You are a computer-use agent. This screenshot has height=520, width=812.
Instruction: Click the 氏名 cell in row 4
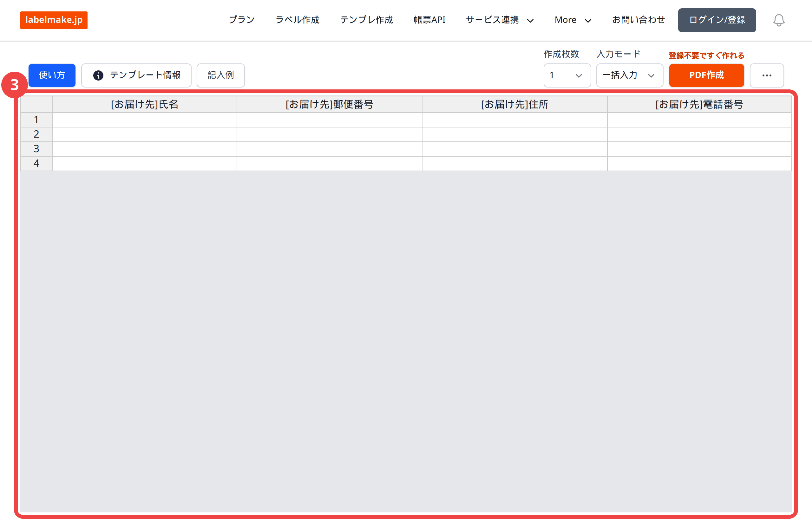tap(145, 163)
